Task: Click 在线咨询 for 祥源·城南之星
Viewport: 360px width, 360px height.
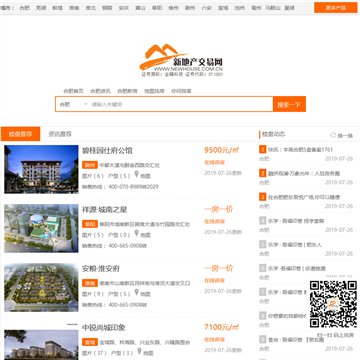Action: coord(214,221)
